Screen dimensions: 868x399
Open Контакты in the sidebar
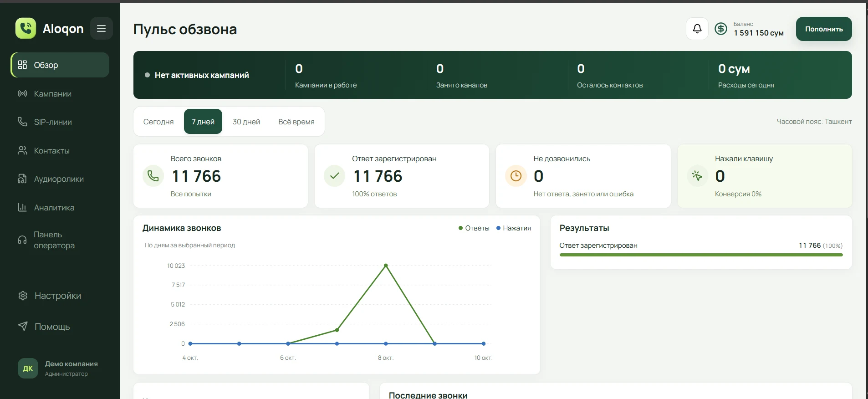(60, 150)
